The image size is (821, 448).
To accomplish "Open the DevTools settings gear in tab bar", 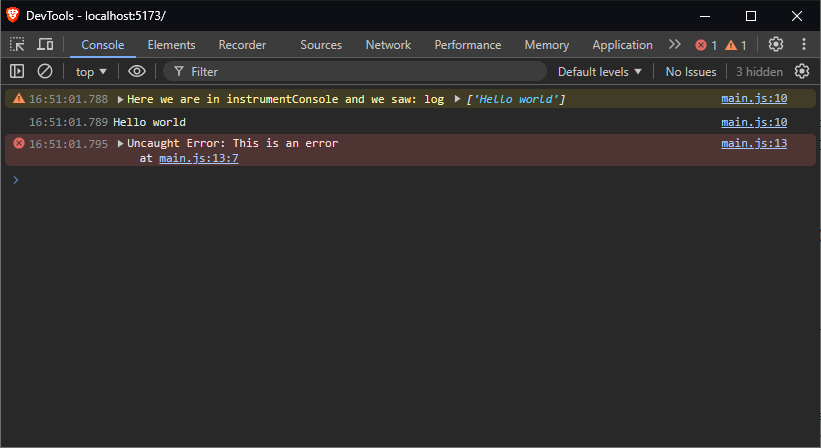I will point(776,44).
